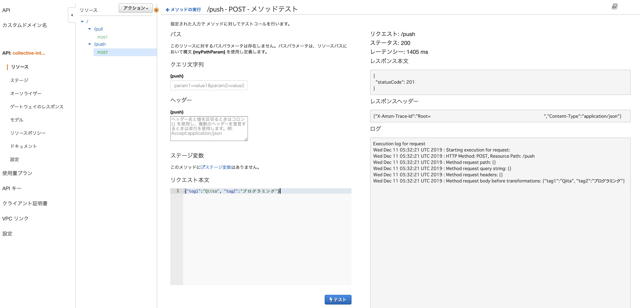Select the ステータス: 200 text

390,43
